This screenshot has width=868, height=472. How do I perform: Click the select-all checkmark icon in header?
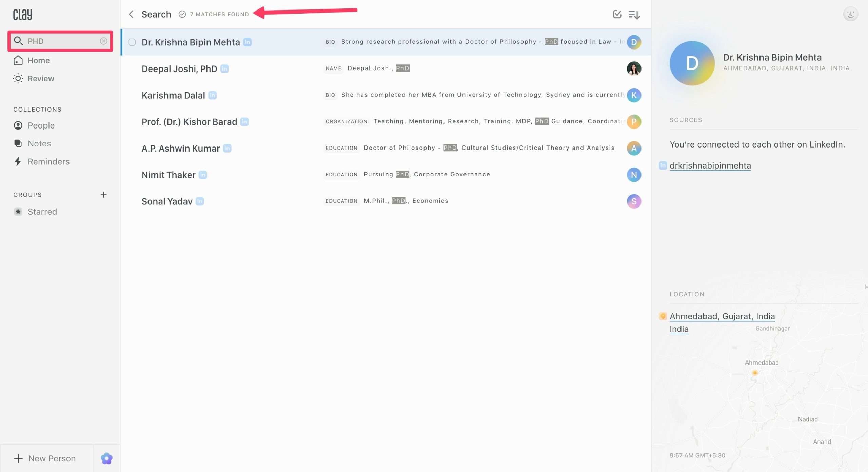617,14
